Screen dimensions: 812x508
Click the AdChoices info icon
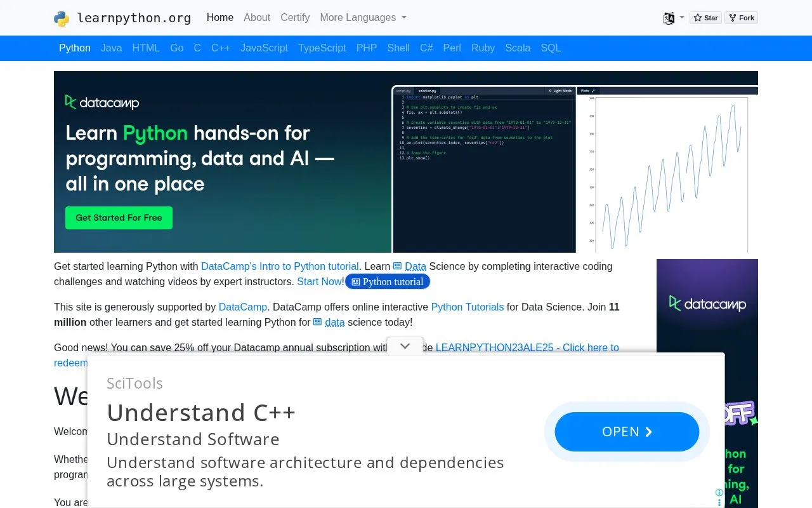coord(719,493)
